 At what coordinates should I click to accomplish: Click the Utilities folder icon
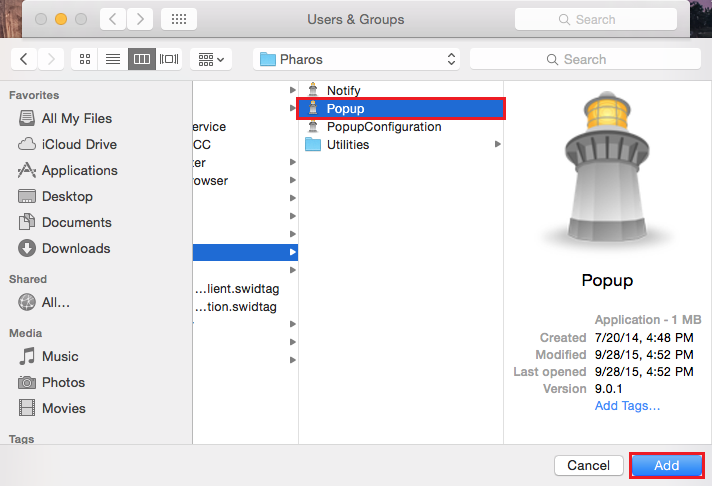coord(313,144)
